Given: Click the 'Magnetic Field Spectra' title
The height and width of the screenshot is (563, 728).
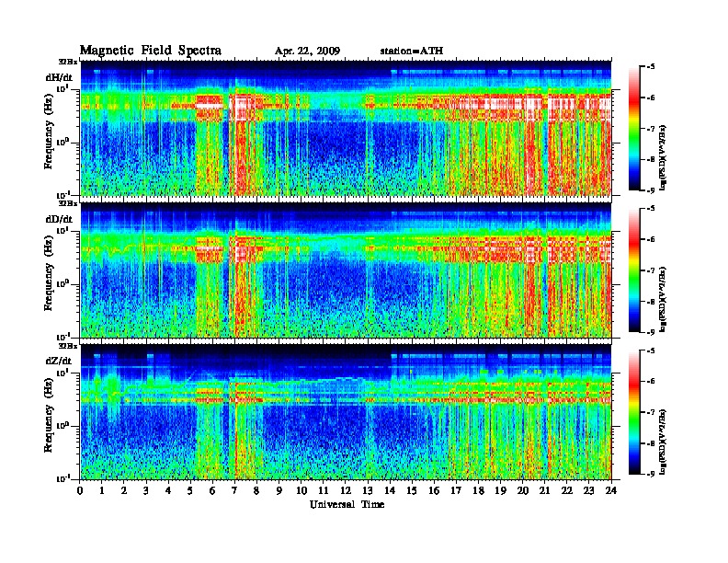Looking at the screenshot, I should (151, 51).
